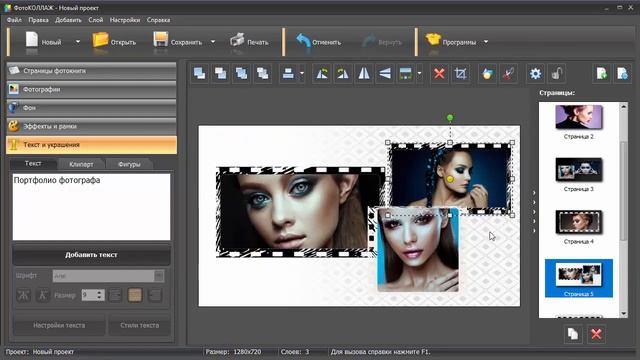Undo the last action with Отменить
640x360 pixels.
click(318, 42)
